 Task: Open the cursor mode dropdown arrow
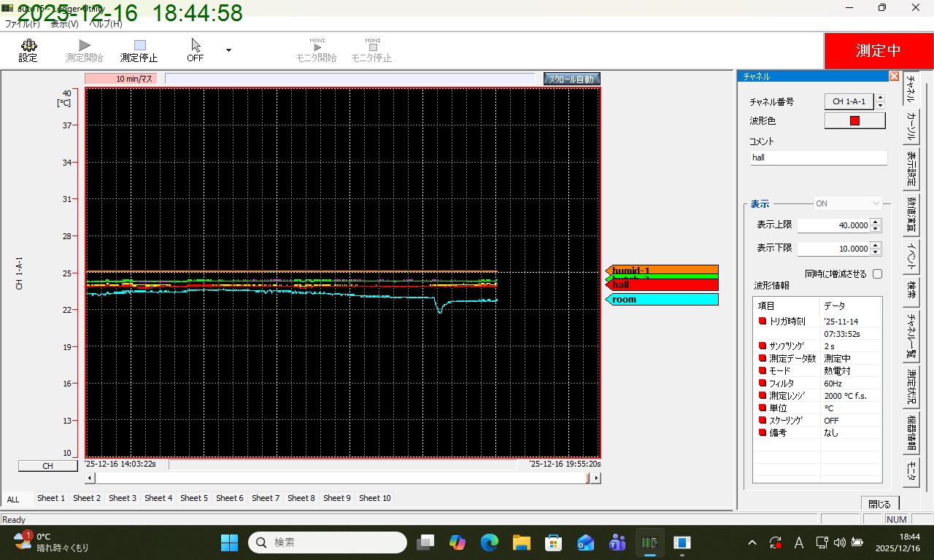[228, 50]
